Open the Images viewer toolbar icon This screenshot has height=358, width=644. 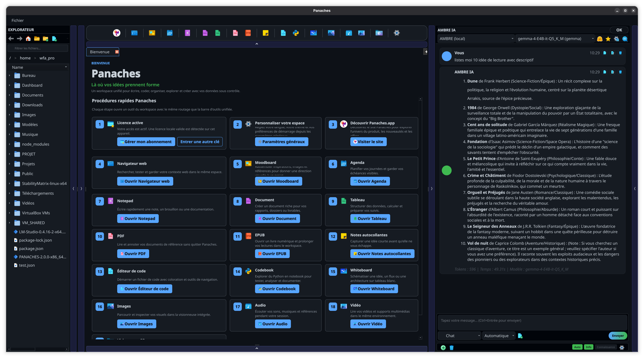[331, 33]
